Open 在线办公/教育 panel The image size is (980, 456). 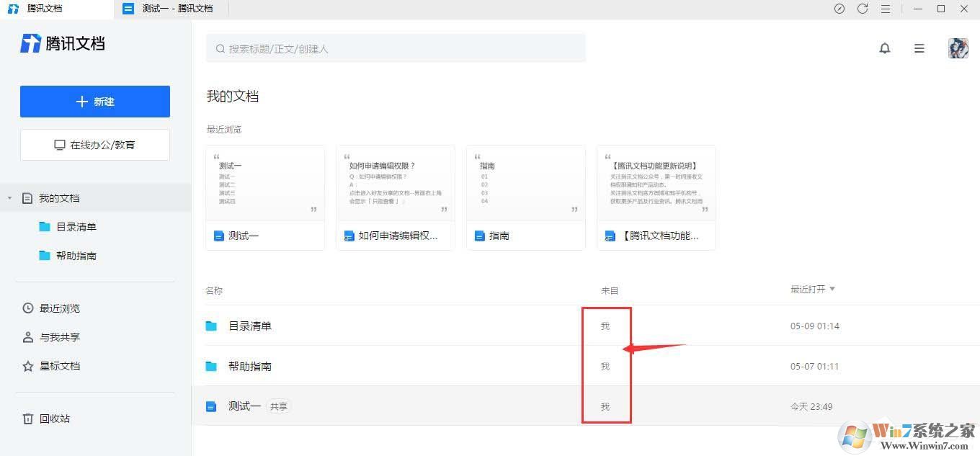94,144
